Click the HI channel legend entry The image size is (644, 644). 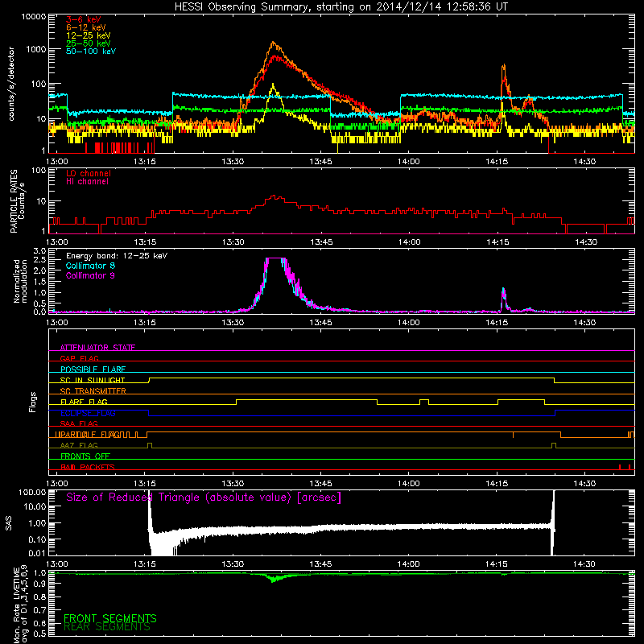click(x=87, y=181)
